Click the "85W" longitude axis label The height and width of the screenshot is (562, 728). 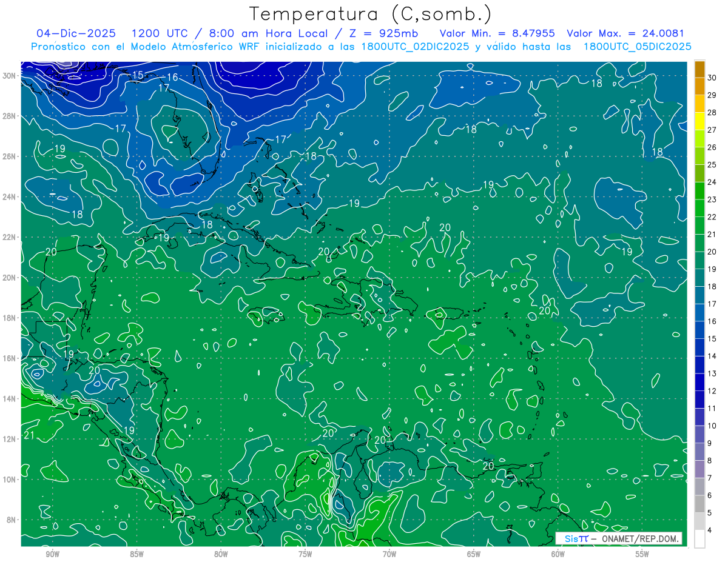pyautogui.click(x=136, y=554)
